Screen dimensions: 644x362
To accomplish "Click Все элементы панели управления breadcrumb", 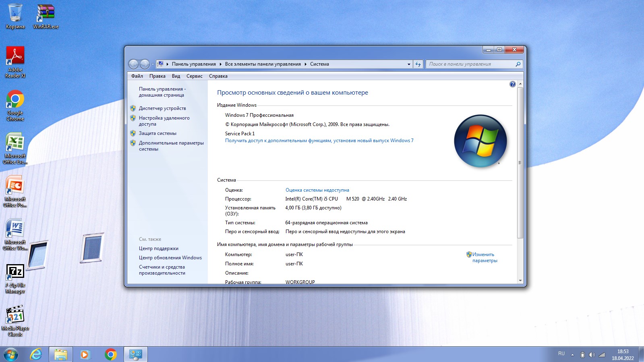I will pyautogui.click(x=263, y=64).
